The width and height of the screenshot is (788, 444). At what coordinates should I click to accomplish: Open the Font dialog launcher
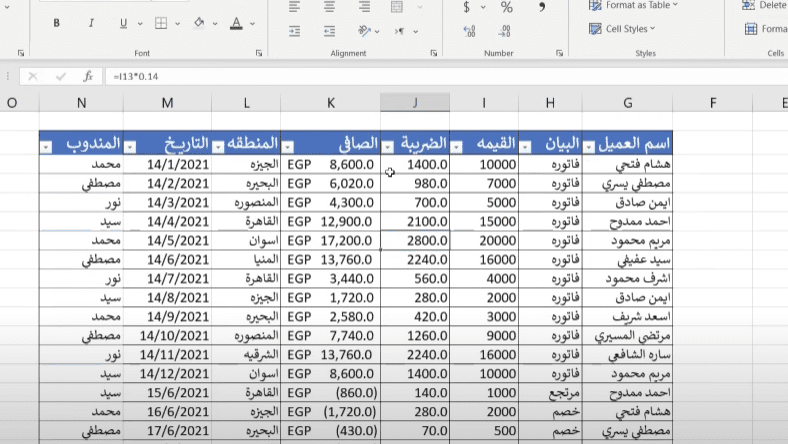pyautogui.click(x=259, y=53)
